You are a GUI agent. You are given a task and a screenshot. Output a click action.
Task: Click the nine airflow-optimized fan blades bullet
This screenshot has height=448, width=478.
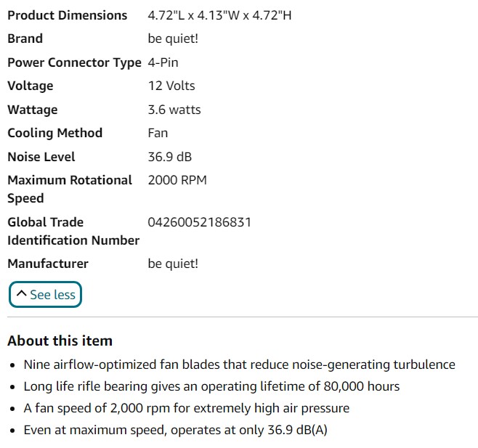(x=239, y=364)
